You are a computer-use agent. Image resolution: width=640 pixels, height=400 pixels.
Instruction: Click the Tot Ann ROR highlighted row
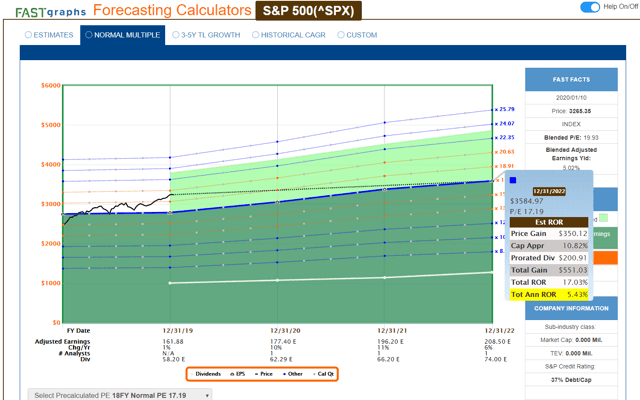549,294
